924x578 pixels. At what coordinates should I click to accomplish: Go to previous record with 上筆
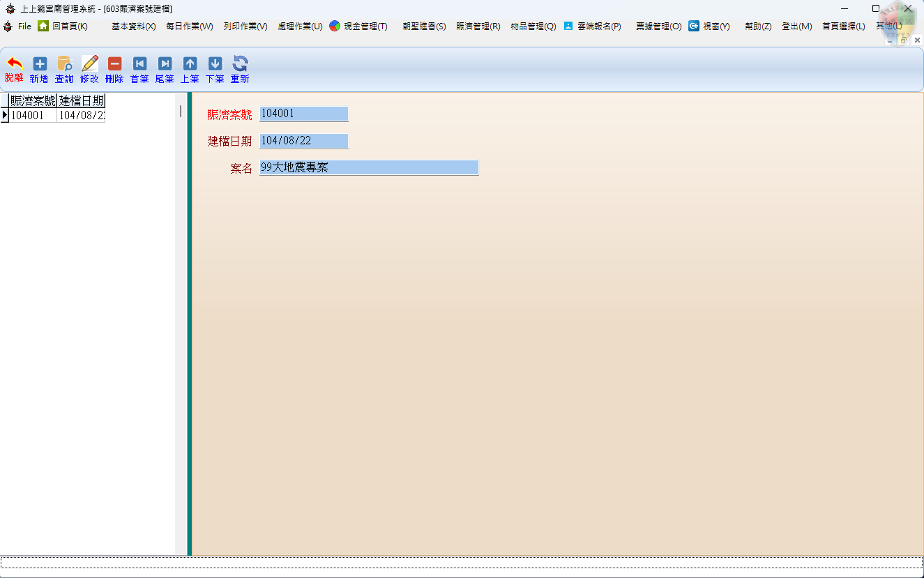[190, 64]
